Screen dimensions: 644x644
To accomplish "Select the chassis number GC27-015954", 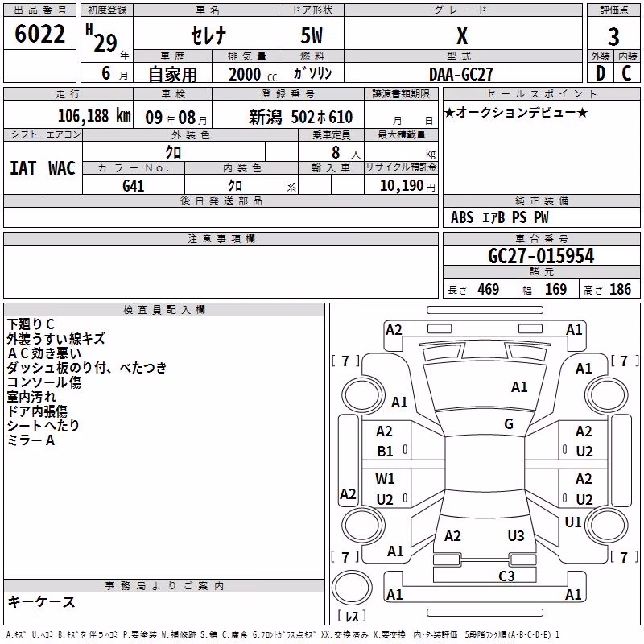I will 541,256.
